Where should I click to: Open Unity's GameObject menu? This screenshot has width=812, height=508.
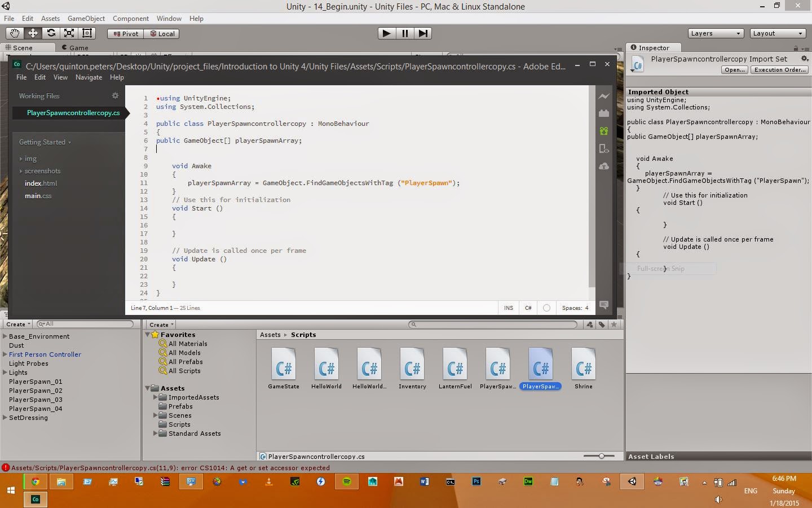pyautogui.click(x=86, y=19)
